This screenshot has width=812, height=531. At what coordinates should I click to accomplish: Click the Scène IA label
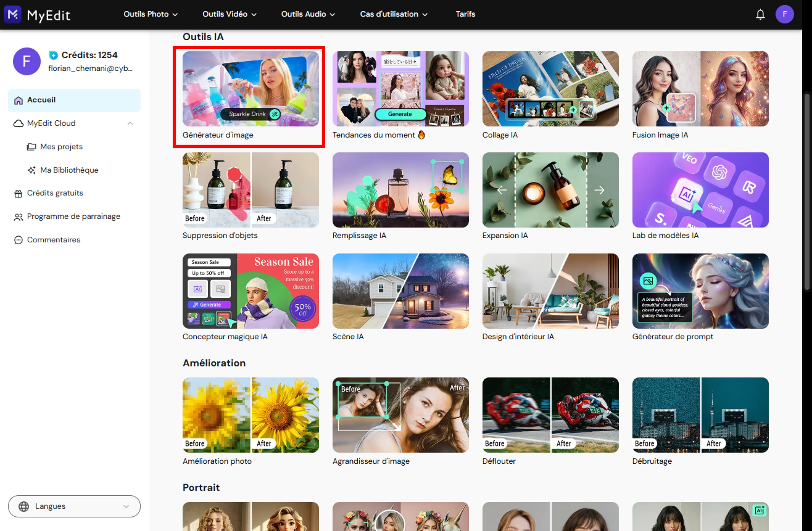pyautogui.click(x=348, y=337)
